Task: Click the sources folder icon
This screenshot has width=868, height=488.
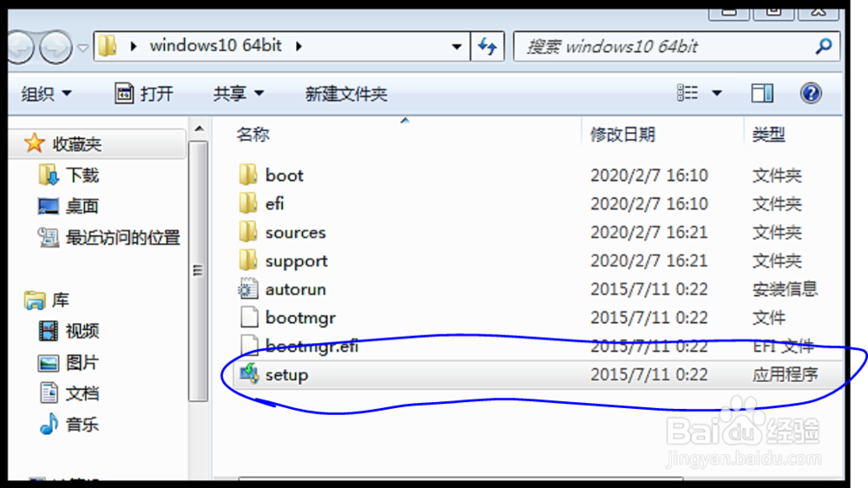Action: pos(248,232)
